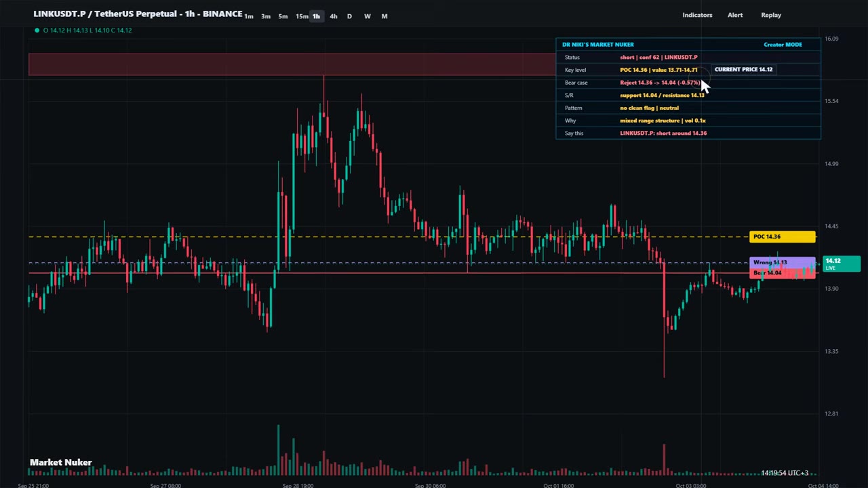Click the 'Bear case' row label

coord(576,83)
